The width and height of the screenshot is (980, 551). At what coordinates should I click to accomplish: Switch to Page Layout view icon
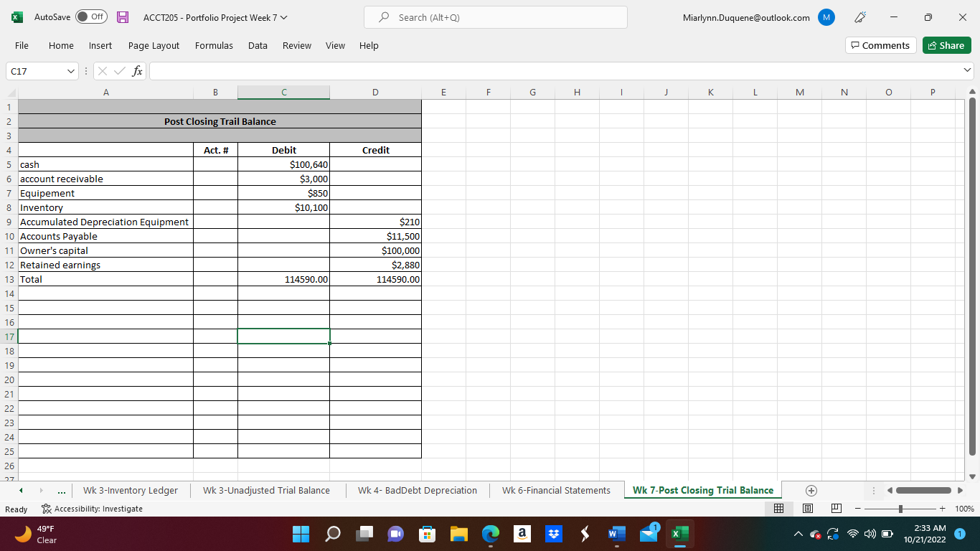click(808, 508)
